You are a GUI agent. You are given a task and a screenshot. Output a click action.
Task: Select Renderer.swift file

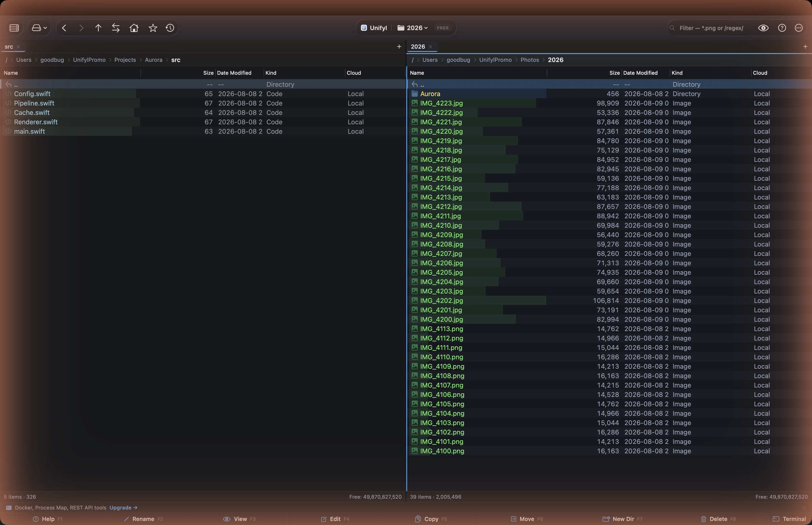pyautogui.click(x=203, y=122)
